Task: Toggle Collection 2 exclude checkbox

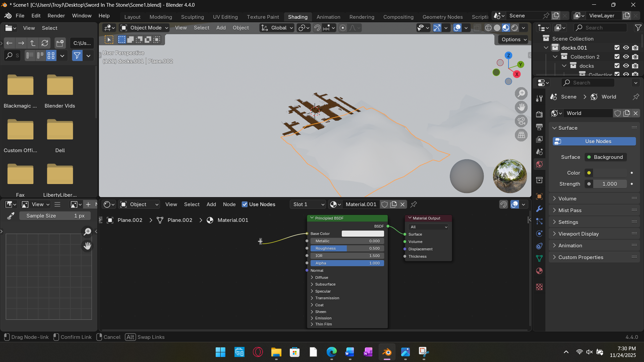Action: click(x=617, y=57)
